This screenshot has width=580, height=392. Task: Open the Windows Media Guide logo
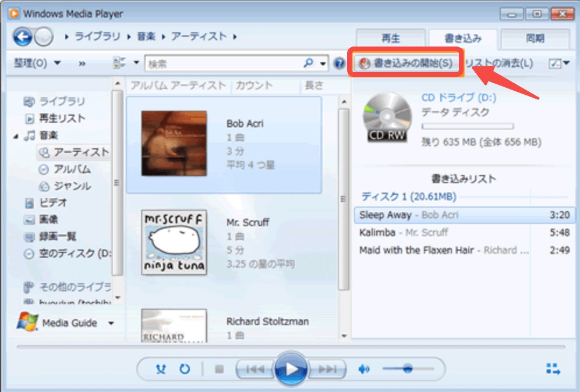[x=27, y=322]
